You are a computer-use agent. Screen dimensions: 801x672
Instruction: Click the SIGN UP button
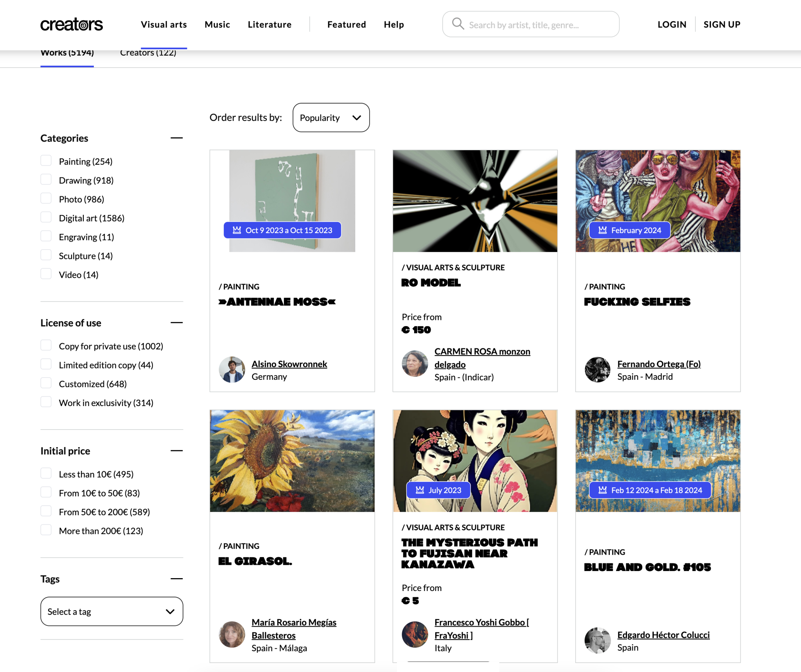[722, 24]
